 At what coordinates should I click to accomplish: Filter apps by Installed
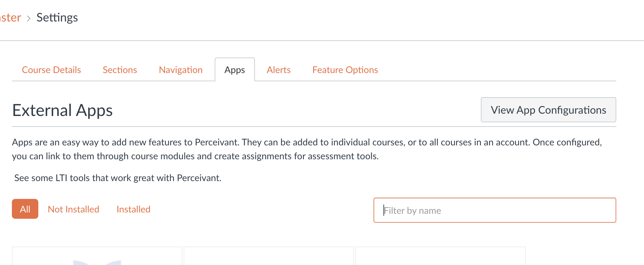(x=133, y=209)
